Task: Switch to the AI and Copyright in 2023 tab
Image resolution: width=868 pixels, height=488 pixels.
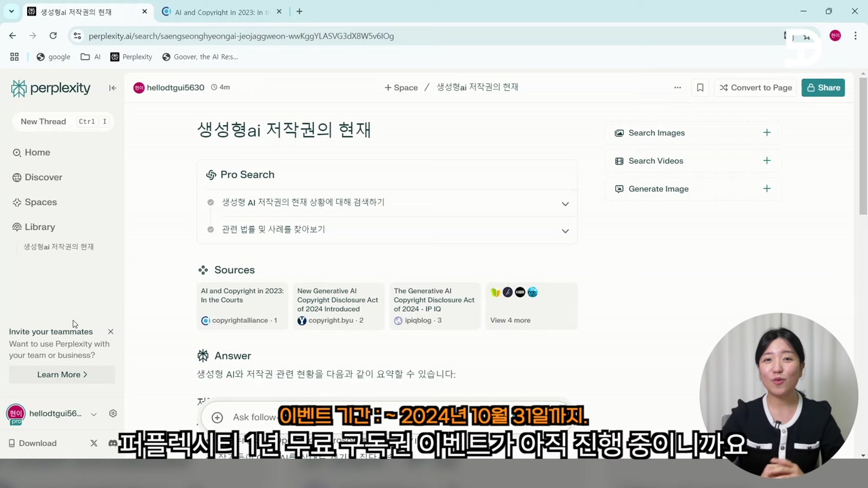Action: point(222,12)
